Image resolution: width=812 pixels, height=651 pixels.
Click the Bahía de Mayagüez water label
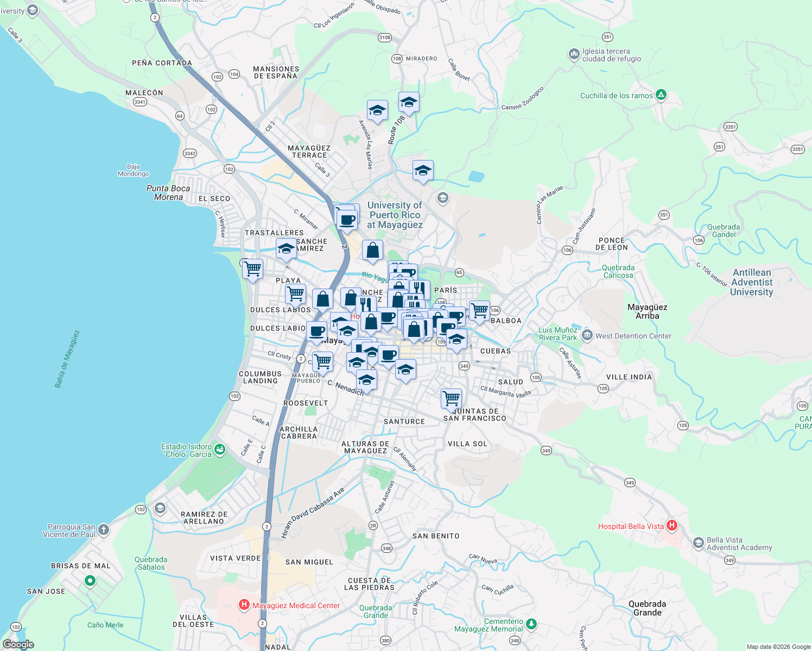pyautogui.click(x=67, y=359)
